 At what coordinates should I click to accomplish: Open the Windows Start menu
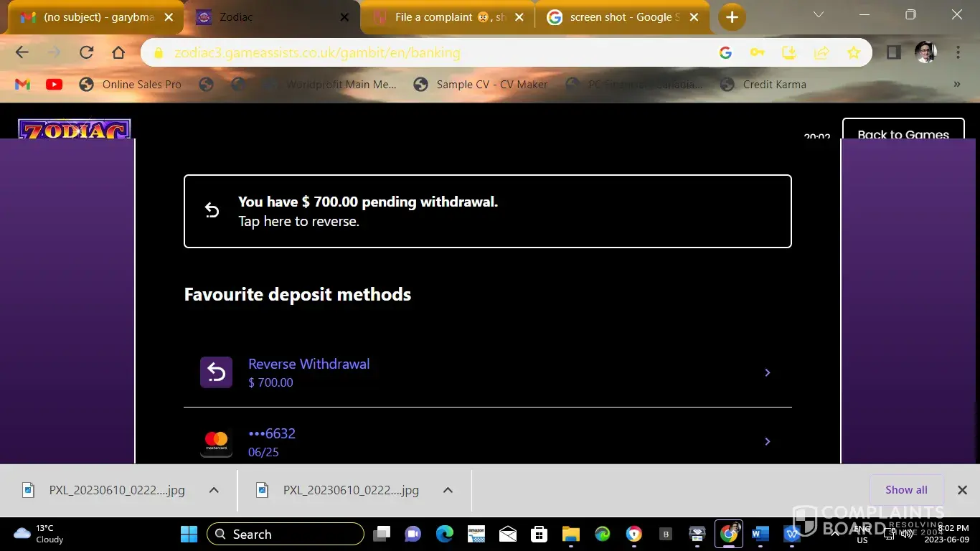click(x=189, y=534)
